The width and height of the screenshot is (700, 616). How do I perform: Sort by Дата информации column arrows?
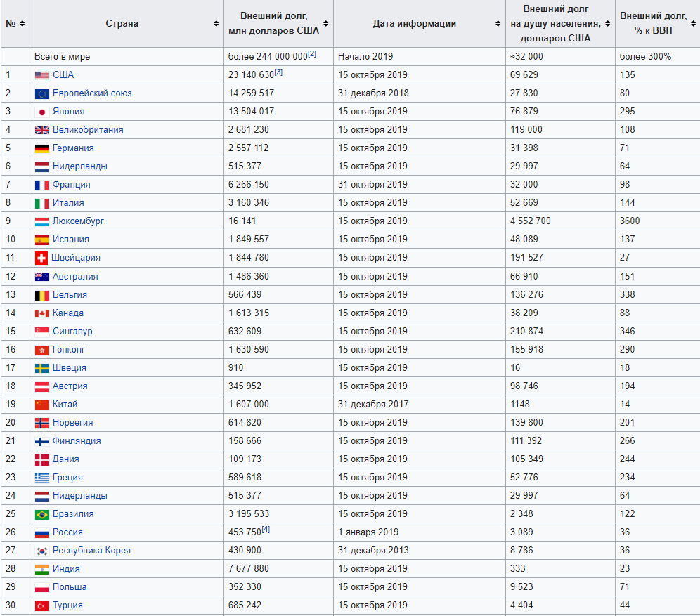click(x=498, y=24)
